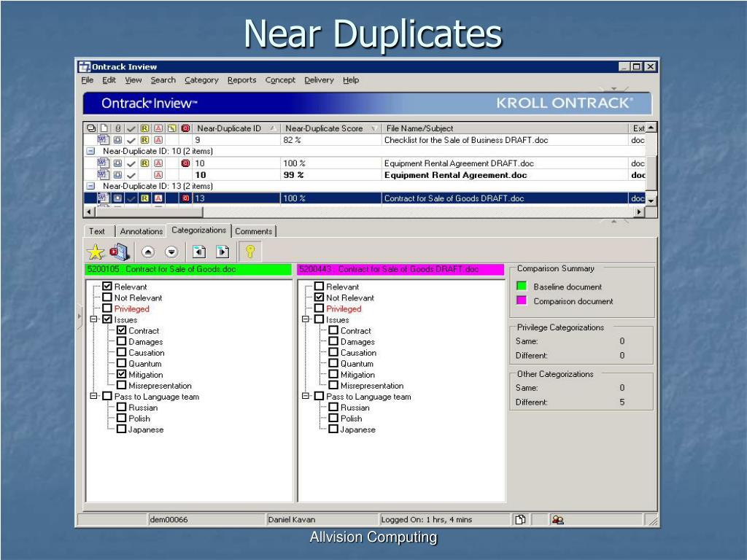The image size is (747, 560).
Task: Uncheck Not Relevant in the comparison document
Action: coord(320,297)
